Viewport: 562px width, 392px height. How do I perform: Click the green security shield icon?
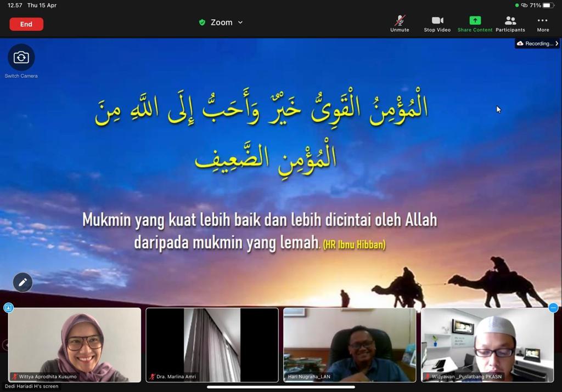pyautogui.click(x=202, y=22)
